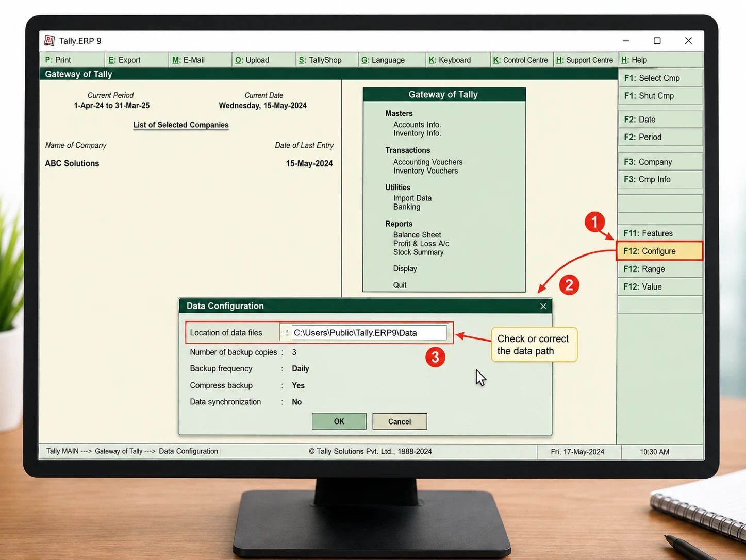Go to Inventory Vouchers
Image resolution: width=746 pixels, height=560 pixels.
click(x=425, y=171)
